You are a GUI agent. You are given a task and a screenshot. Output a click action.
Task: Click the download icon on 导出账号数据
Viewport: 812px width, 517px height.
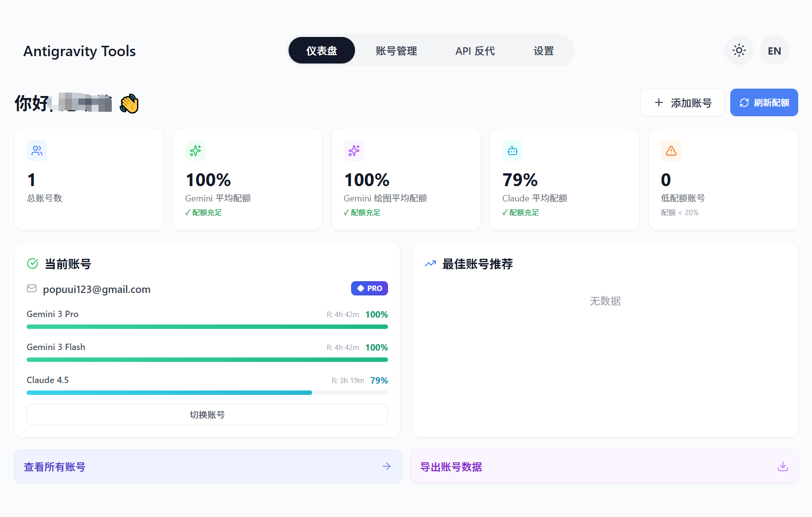coord(782,466)
